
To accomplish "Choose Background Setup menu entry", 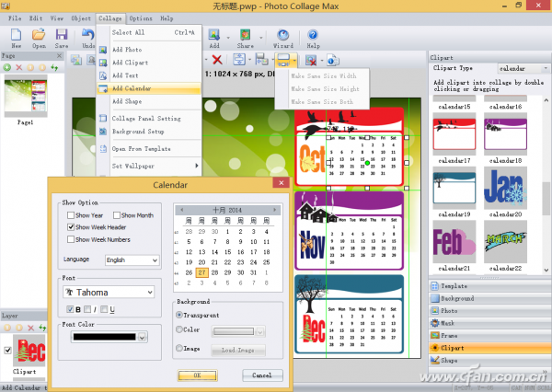I will (148, 132).
